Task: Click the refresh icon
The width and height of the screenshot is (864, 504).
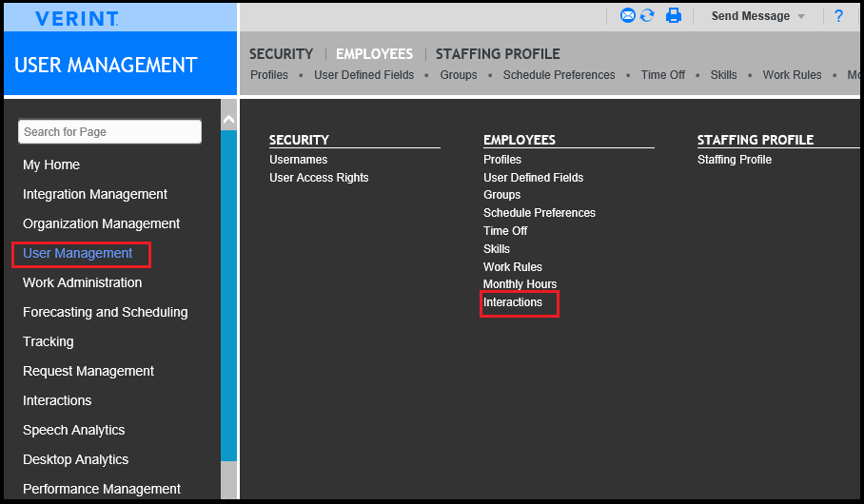Action: click(647, 15)
